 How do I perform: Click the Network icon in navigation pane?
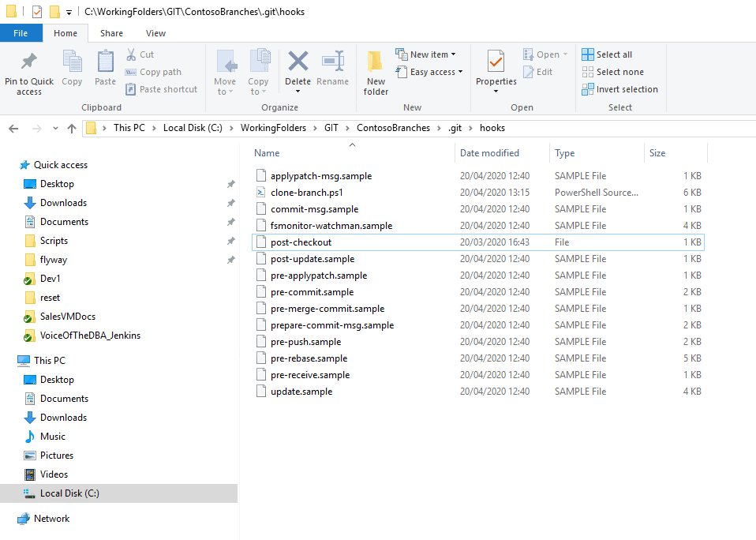click(x=23, y=519)
